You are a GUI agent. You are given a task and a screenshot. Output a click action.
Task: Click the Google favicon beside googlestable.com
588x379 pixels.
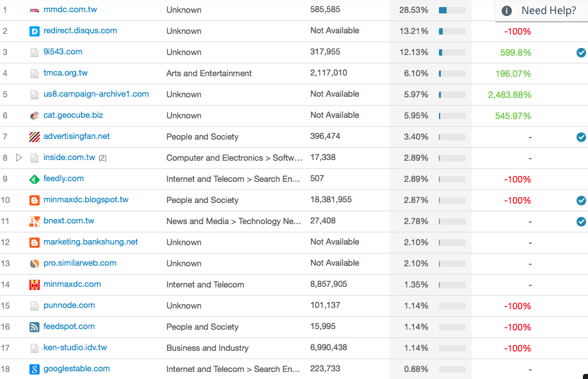point(34,369)
